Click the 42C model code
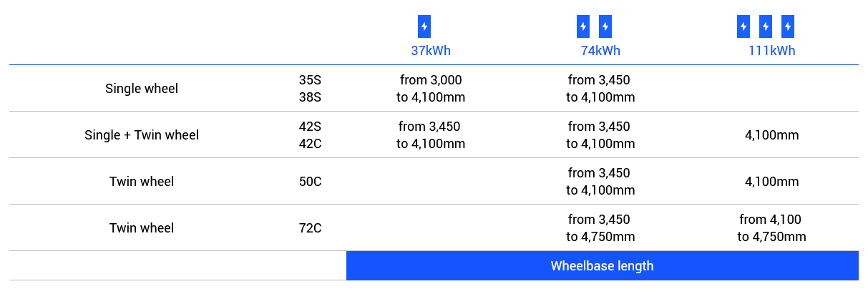The image size is (868, 289). click(310, 144)
